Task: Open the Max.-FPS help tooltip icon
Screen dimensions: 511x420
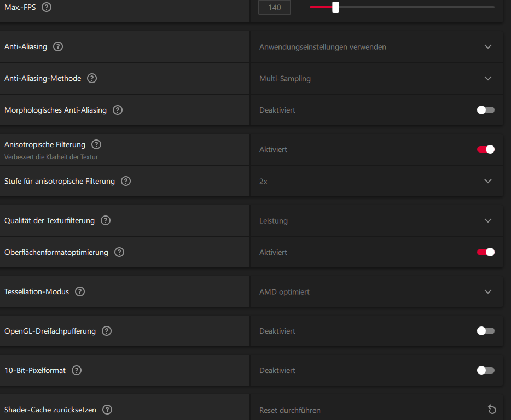Action: (47, 7)
